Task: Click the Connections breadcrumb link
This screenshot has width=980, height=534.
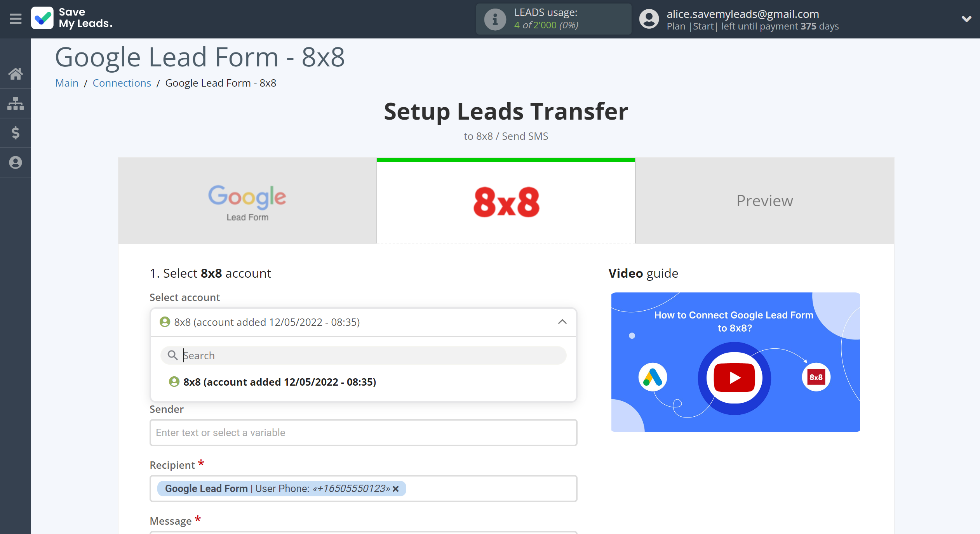Action: [x=122, y=83]
